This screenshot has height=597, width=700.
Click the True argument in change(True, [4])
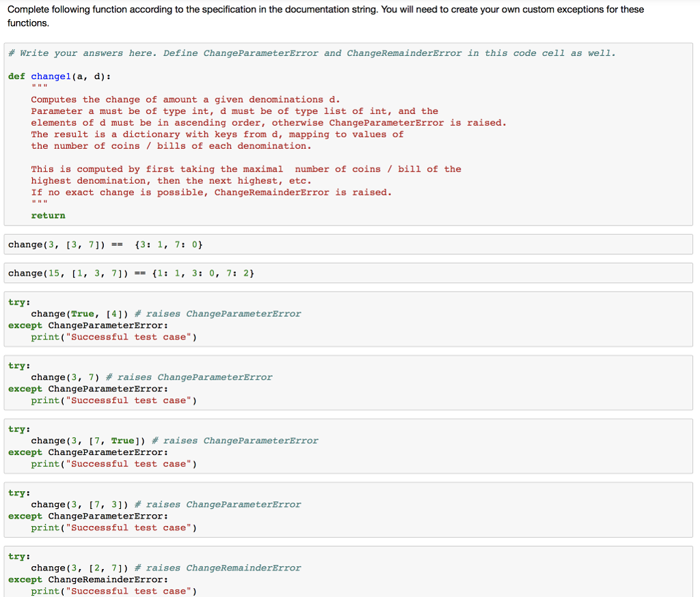pos(83,314)
